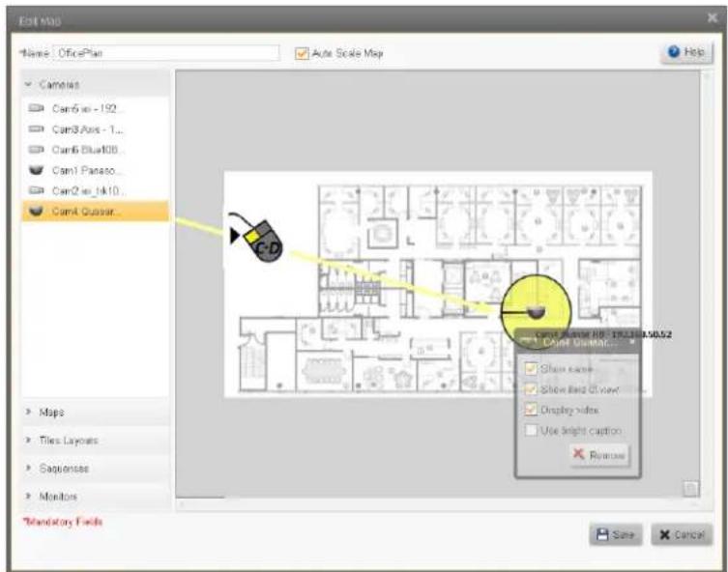Select the Cam6 Blue100 list entry

(x=96, y=150)
